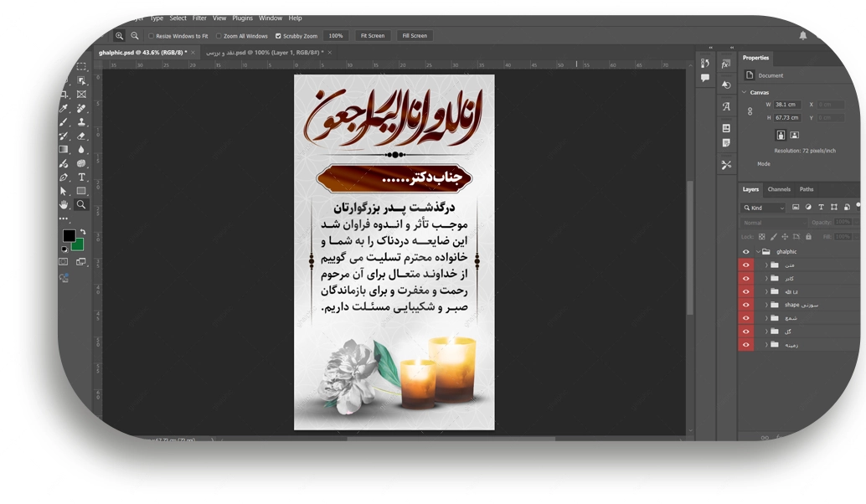
Task: Click the black foreground color swatch
Action: tap(69, 236)
